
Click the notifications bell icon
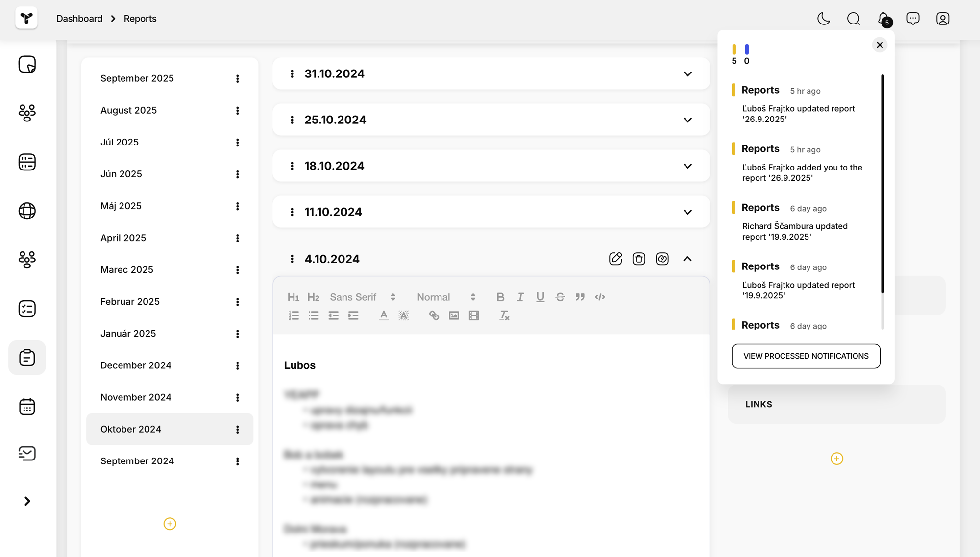coord(883,19)
